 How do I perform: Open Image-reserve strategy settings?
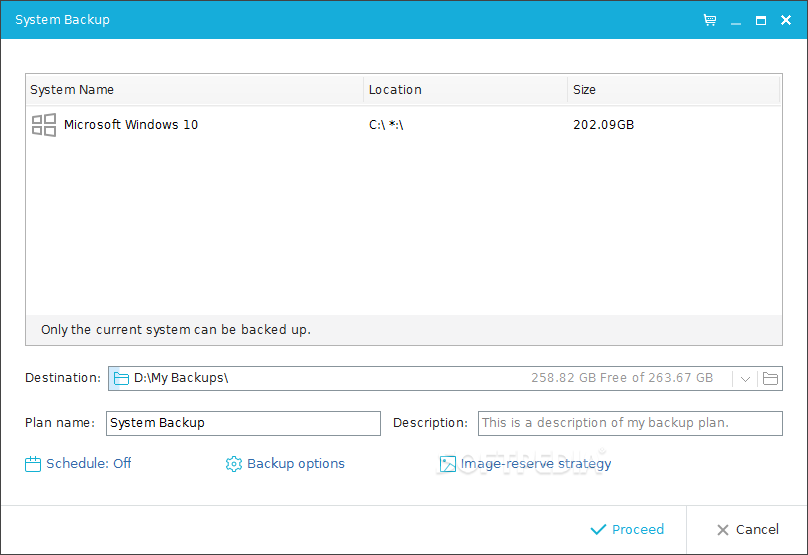click(x=536, y=464)
